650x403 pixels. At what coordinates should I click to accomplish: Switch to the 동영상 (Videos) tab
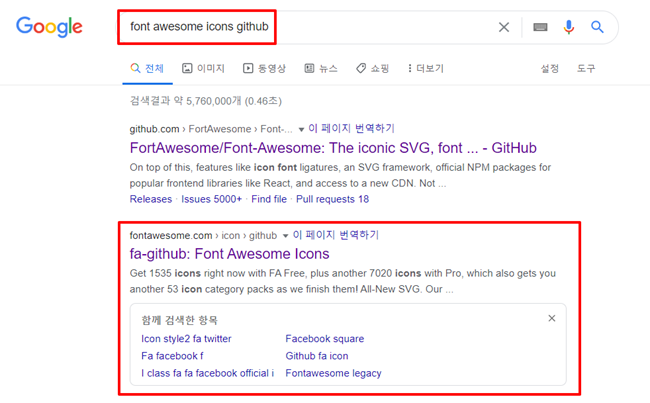pos(264,68)
